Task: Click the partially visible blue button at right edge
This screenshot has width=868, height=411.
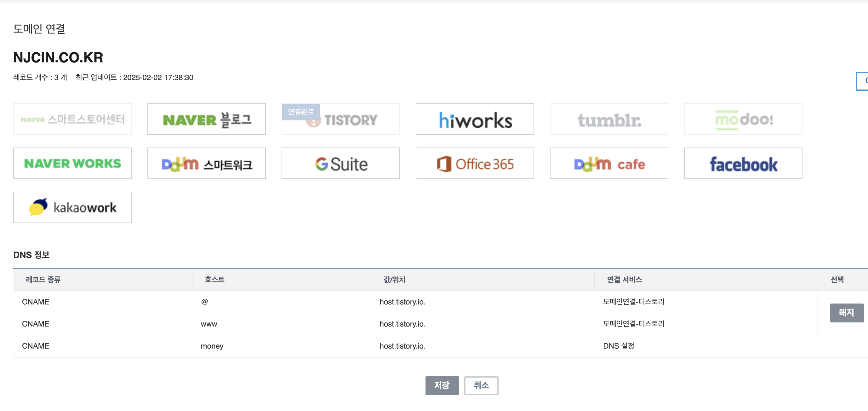Action: point(862,81)
